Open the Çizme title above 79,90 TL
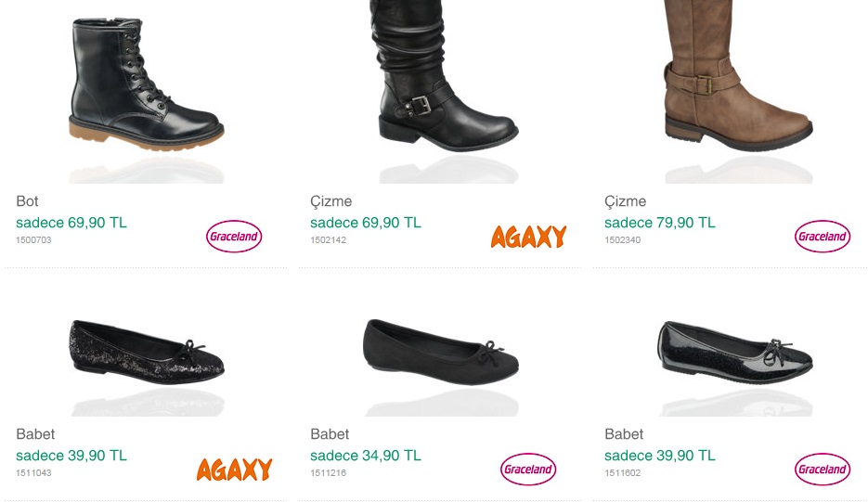The height and width of the screenshot is (502, 868). click(626, 201)
